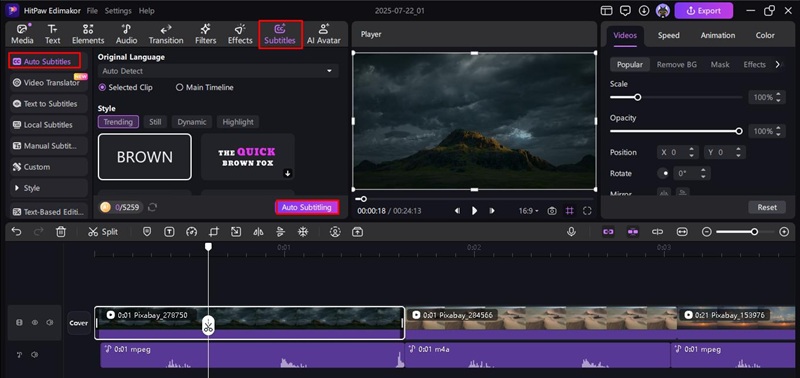Open the File menu
The image size is (800, 378).
click(92, 11)
